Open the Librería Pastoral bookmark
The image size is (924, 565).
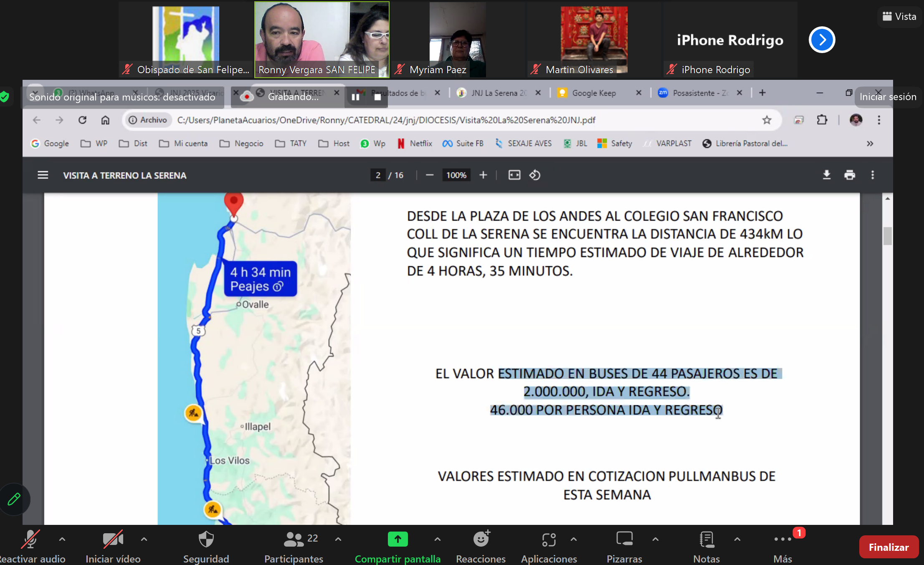(x=745, y=144)
